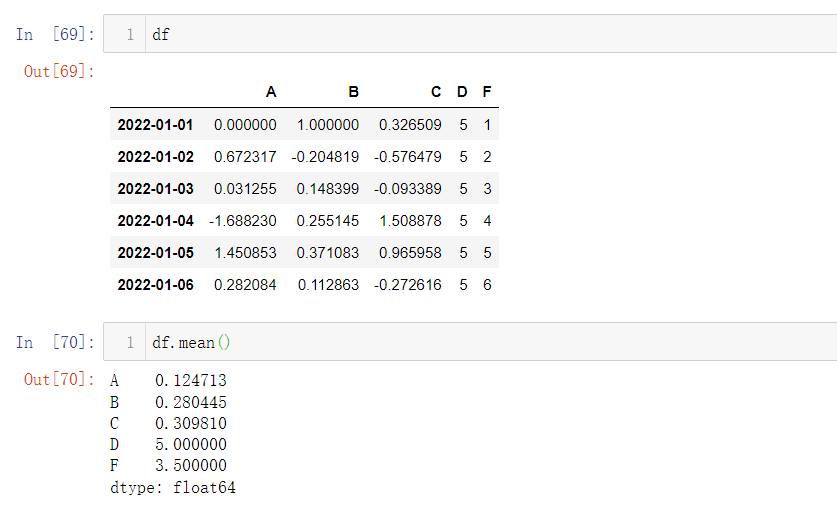Click the cell value 0.371083
This screenshot has height=507, width=837.
328,252
